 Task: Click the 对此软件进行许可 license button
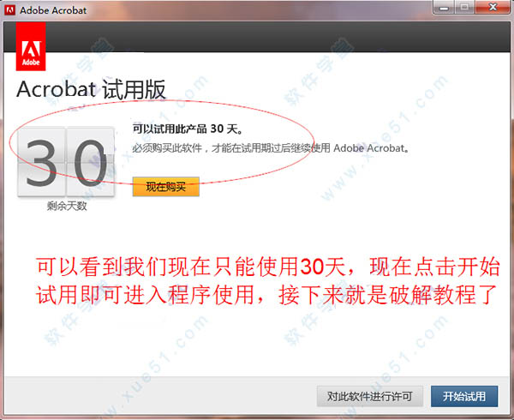click(370, 396)
